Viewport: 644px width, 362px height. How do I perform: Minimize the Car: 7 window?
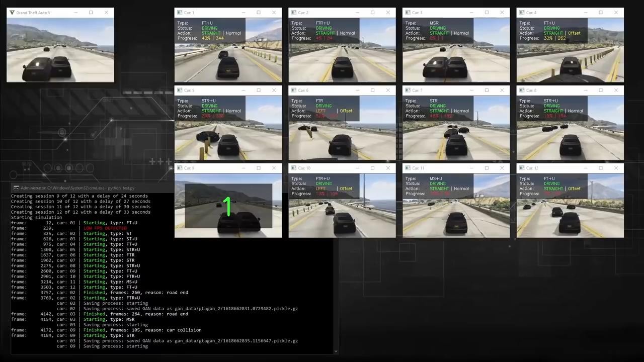tap(471, 90)
